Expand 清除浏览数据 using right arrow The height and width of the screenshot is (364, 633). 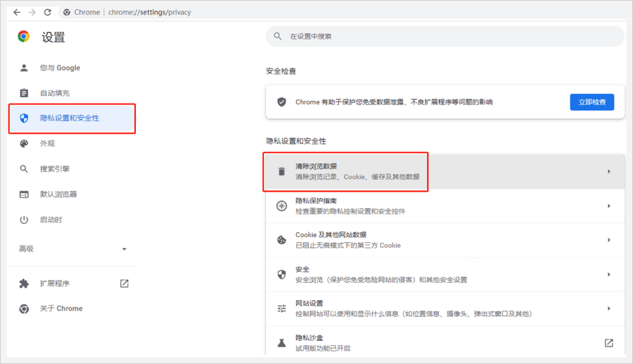coord(608,172)
